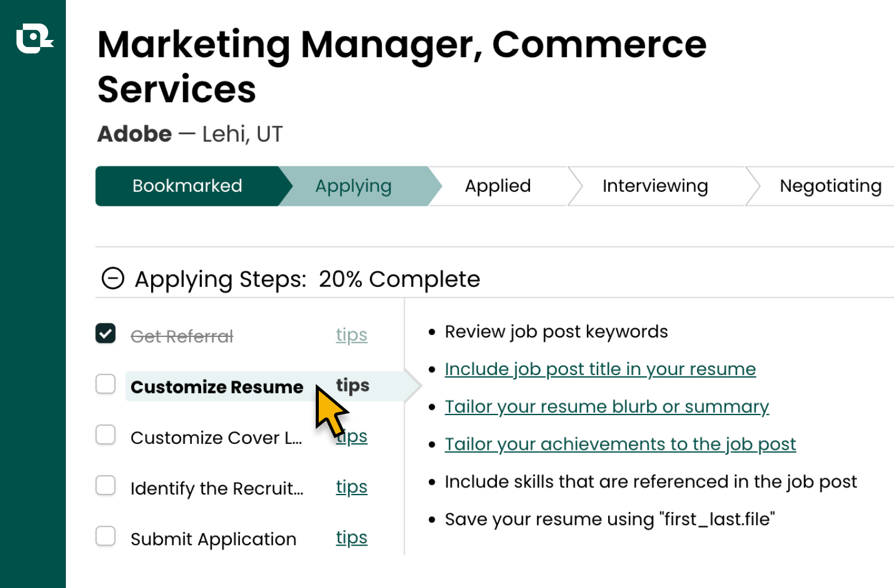Select the Interviewing stage

pos(655,186)
